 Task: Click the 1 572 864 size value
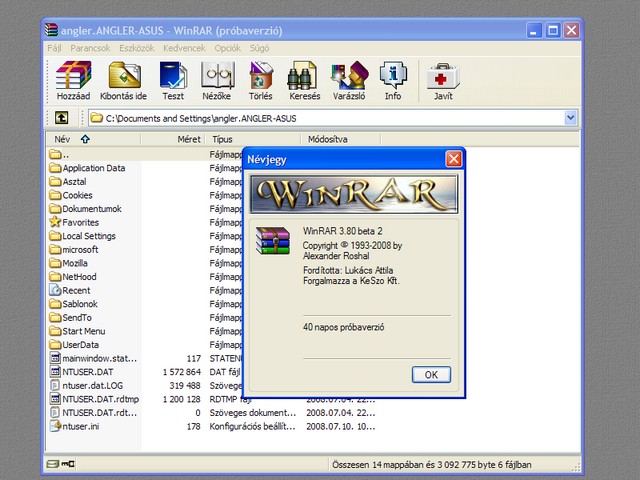(182, 372)
